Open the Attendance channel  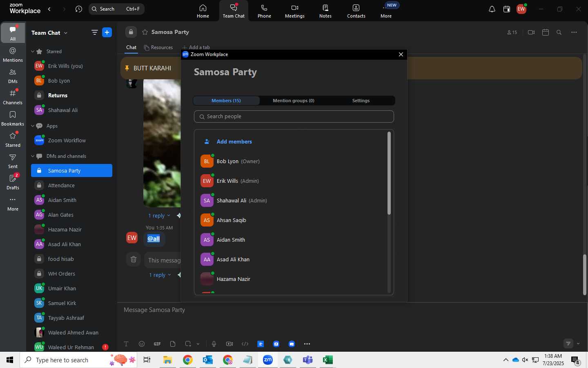pyautogui.click(x=71, y=185)
